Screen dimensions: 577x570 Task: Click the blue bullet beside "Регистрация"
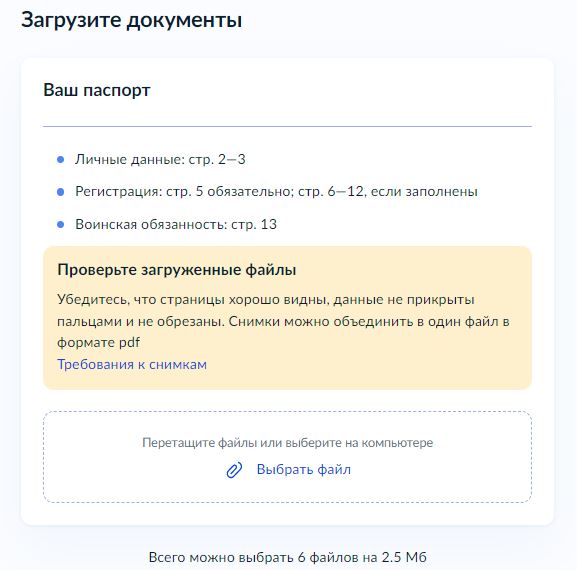pyautogui.click(x=61, y=192)
